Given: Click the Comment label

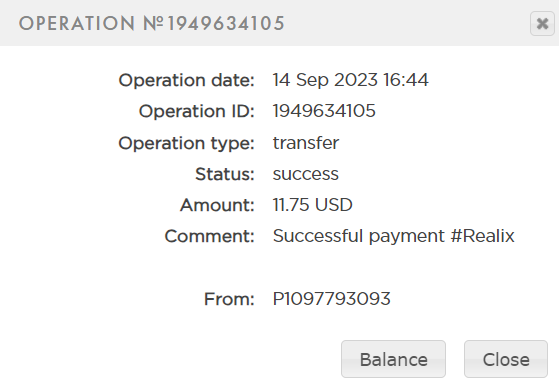Looking at the screenshot, I should (210, 236).
